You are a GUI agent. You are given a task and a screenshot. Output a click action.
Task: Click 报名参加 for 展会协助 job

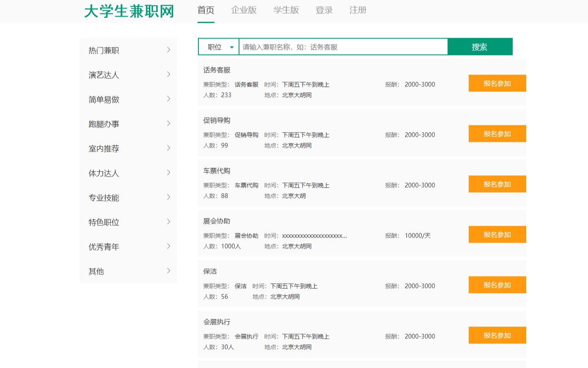(x=497, y=235)
